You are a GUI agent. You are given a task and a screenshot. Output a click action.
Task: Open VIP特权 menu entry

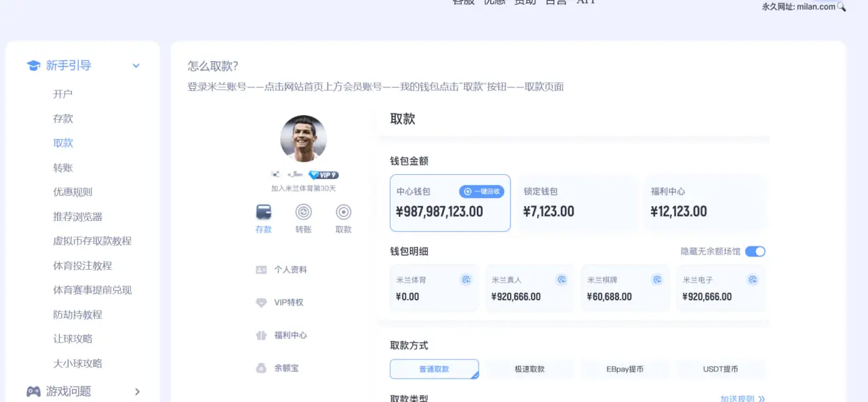coord(288,302)
